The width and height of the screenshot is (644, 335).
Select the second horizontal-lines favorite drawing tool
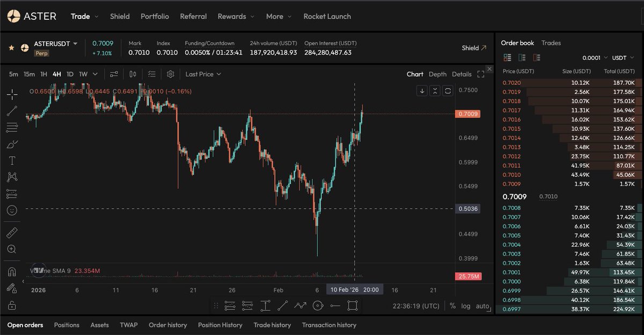click(247, 305)
